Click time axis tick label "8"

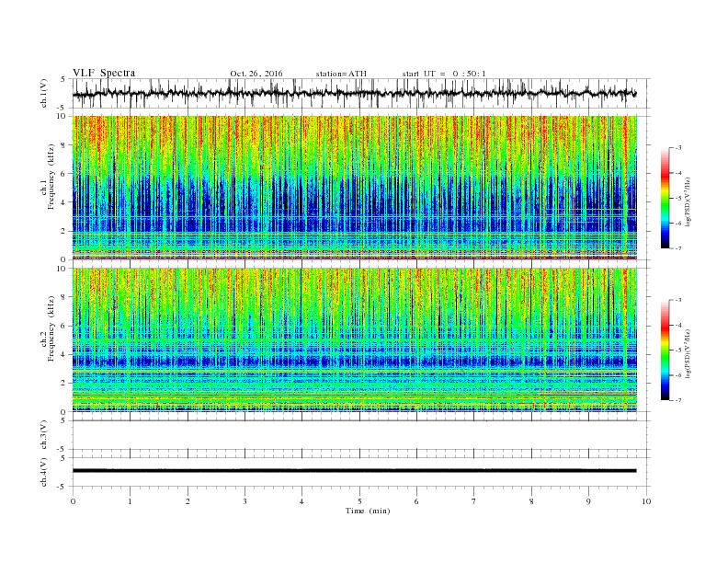coord(531,501)
